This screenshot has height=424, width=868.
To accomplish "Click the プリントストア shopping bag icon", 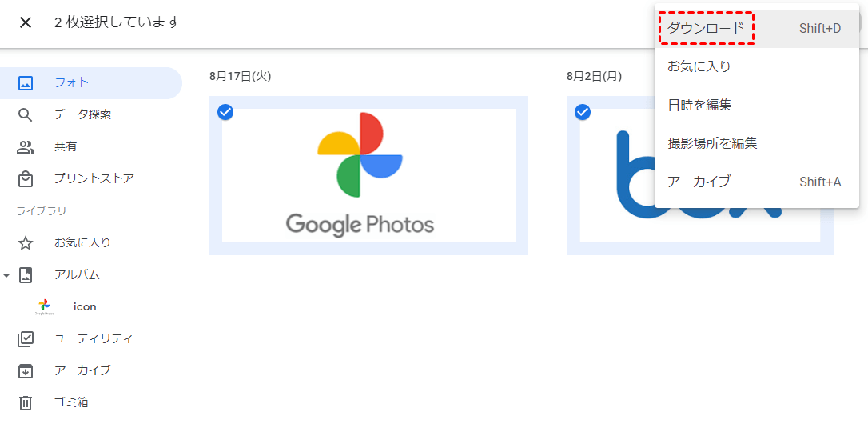I will (x=26, y=179).
